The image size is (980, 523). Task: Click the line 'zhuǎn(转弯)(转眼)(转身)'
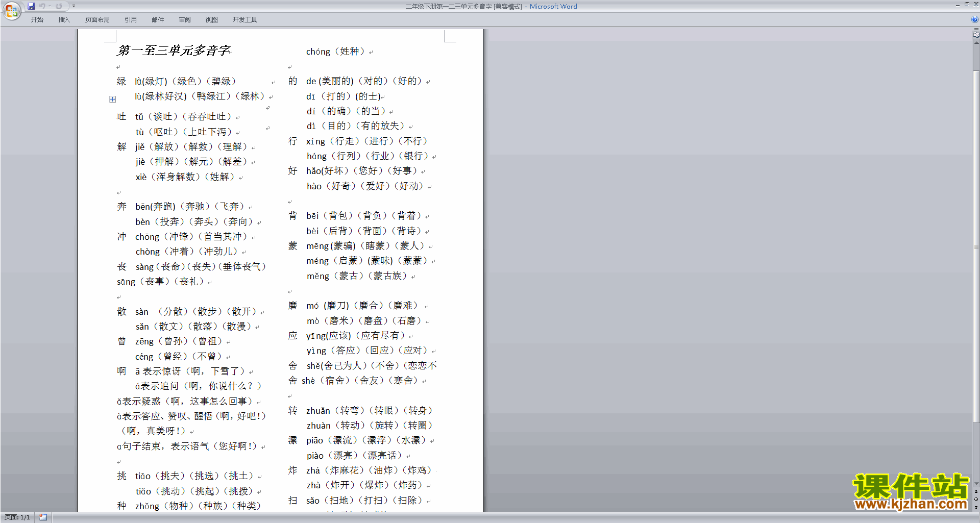point(370,411)
